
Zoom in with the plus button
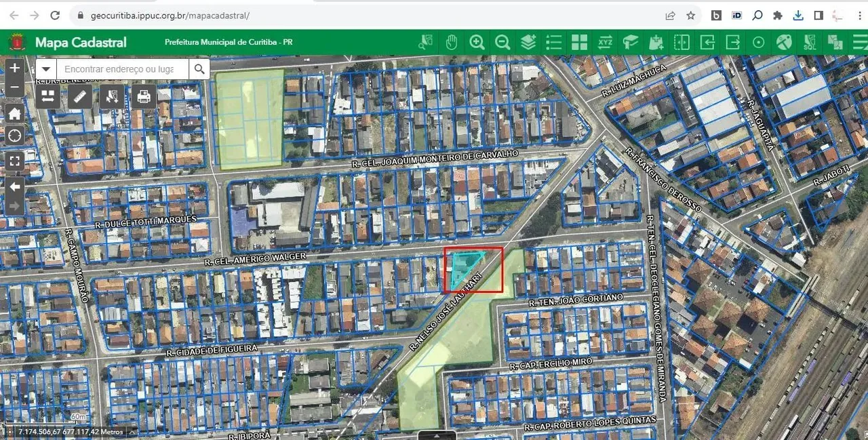coord(15,68)
